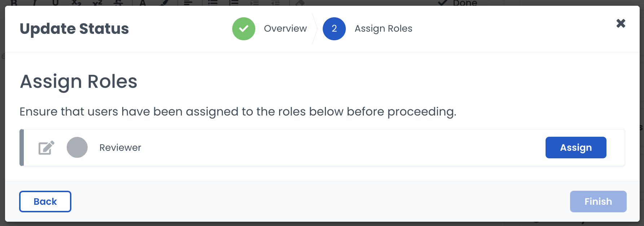Apply superscript formatting from the toolbar
Viewport: 644px width, 226px height.
point(97,3)
